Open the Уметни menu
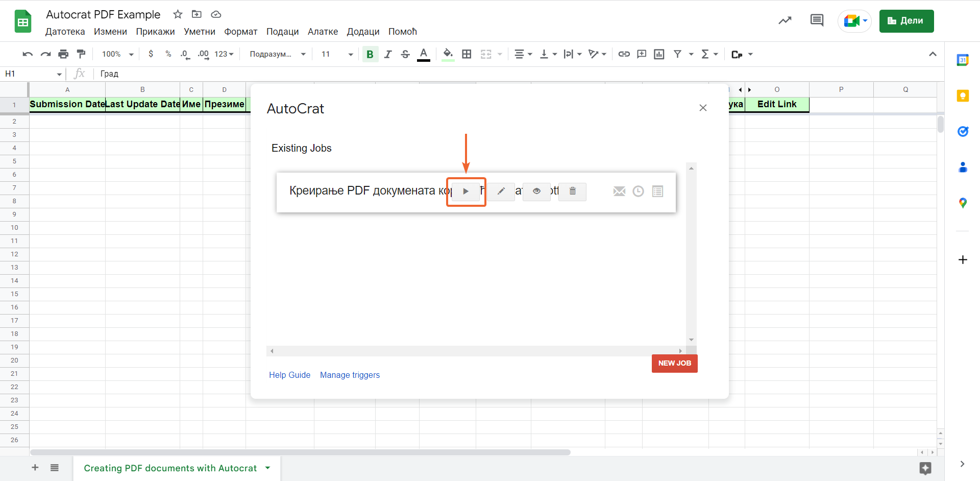This screenshot has height=481, width=980. click(x=200, y=32)
